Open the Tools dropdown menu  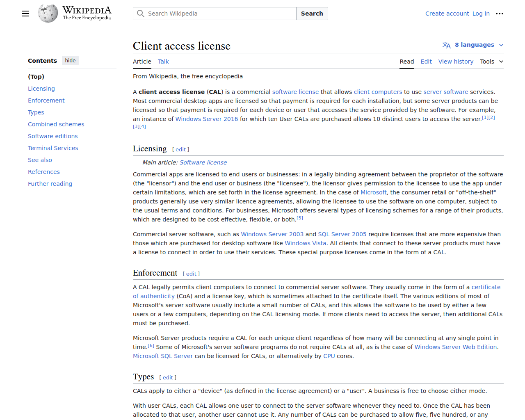point(491,62)
